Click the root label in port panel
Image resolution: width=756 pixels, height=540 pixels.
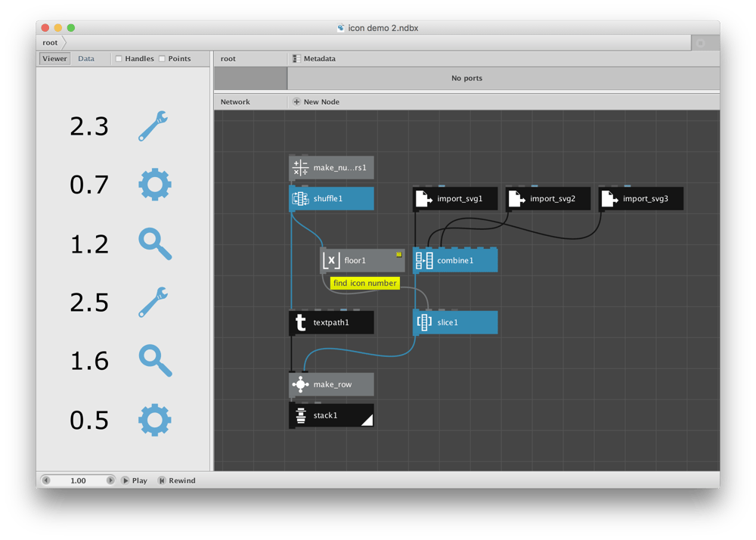click(x=228, y=59)
